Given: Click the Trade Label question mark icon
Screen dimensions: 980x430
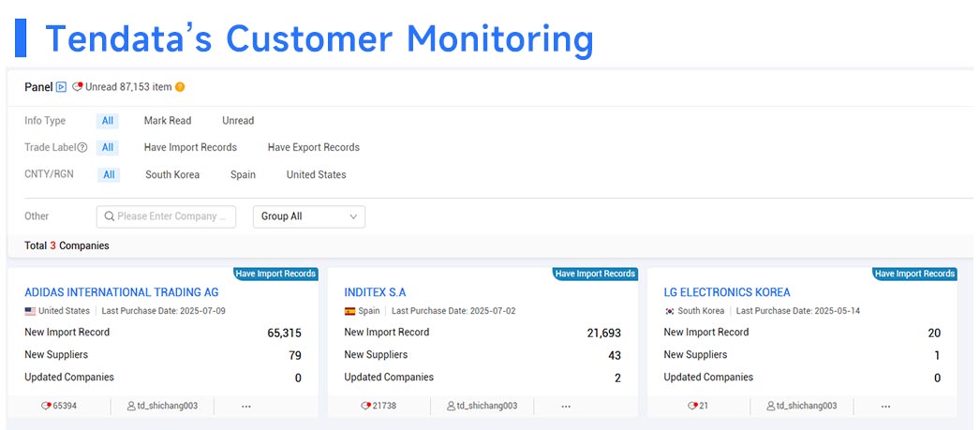Looking at the screenshot, I should 82,147.
